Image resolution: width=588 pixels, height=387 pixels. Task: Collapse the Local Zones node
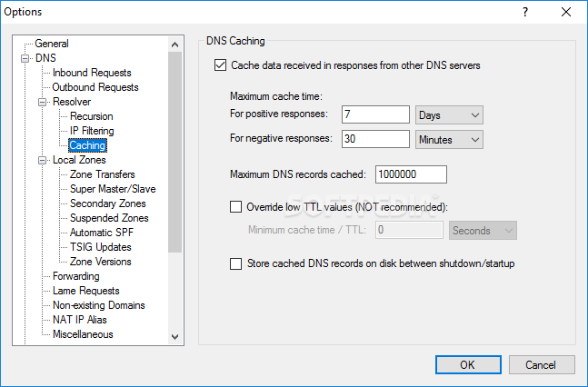tap(43, 160)
